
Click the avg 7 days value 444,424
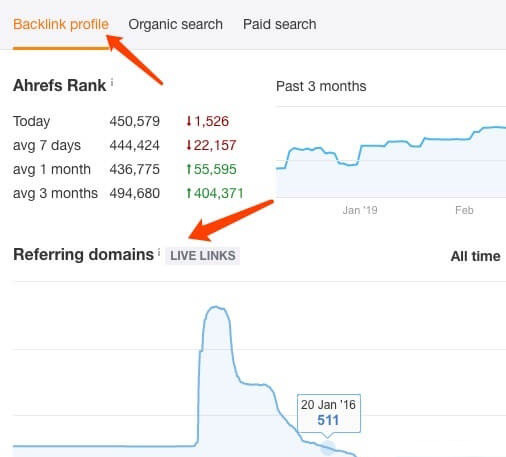[135, 145]
